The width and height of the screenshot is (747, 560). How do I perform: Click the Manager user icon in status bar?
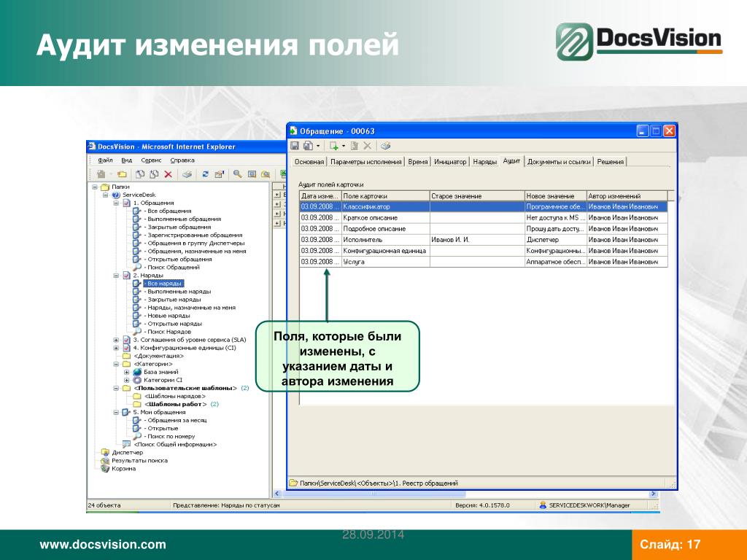(x=542, y=505)
